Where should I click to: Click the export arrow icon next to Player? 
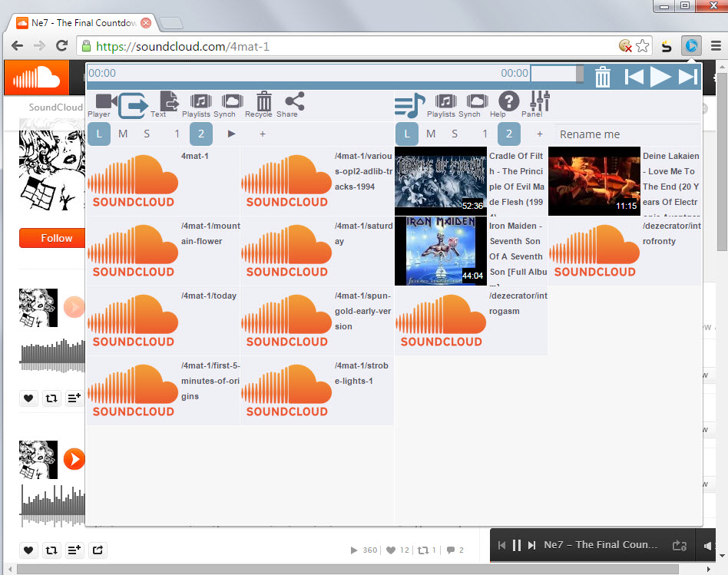pyautogui.click(x=134, y=105)
